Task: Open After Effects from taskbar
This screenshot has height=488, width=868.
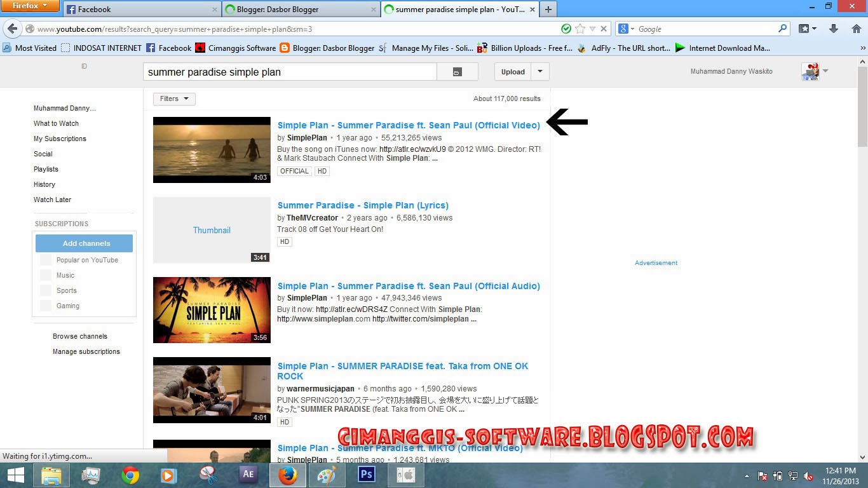Action: click(x=248, y=475)
